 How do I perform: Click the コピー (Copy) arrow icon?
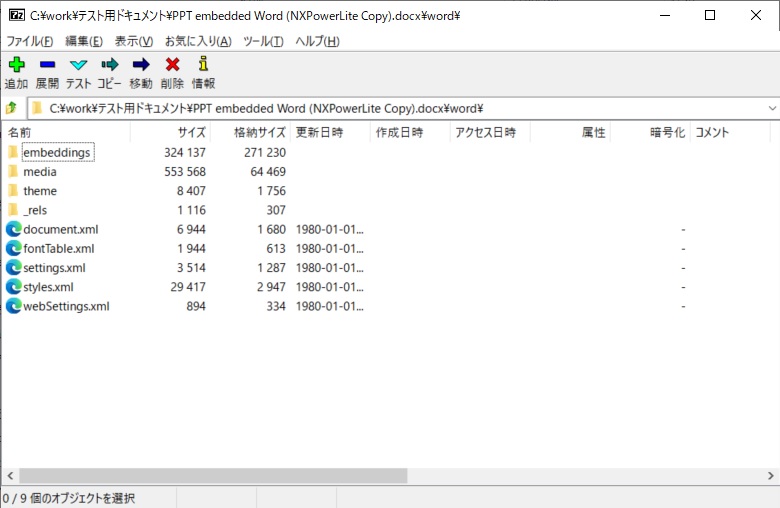coord(109,65)
